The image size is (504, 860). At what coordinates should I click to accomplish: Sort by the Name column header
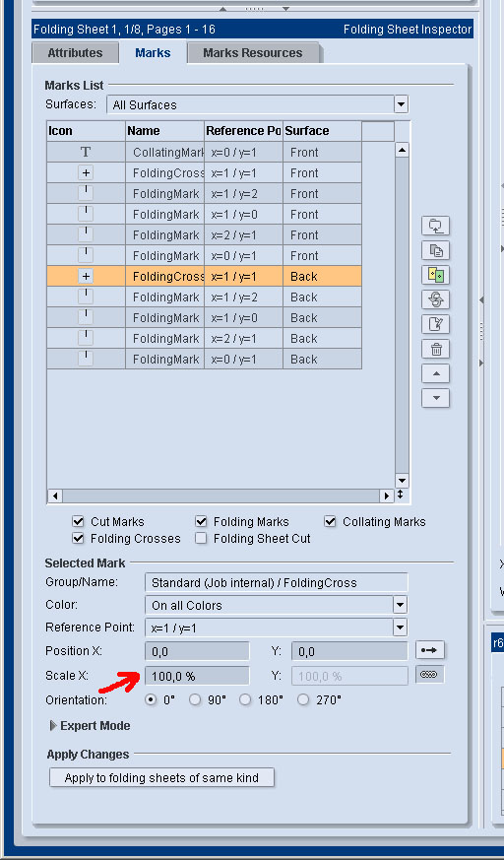pos(165,131)
